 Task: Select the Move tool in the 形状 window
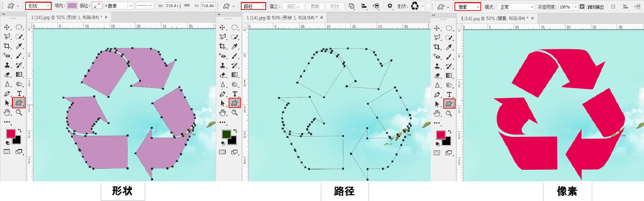(7, 27)
